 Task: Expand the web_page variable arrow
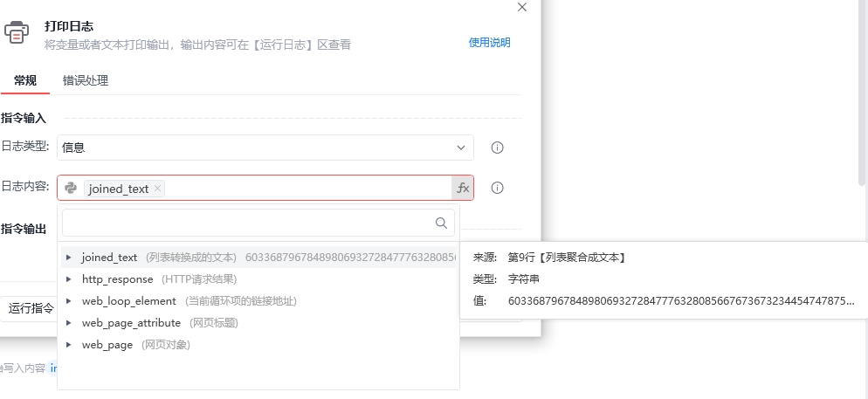pyautogui.click(x=69, y=345)
